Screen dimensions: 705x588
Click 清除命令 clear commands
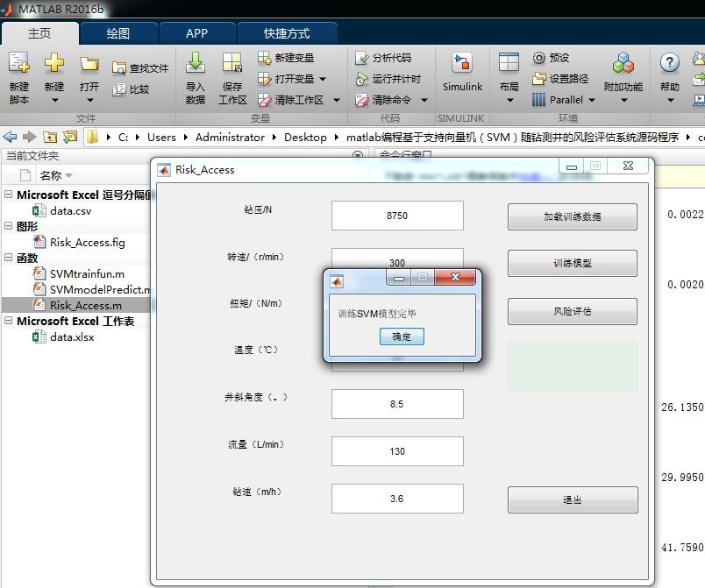383,100
